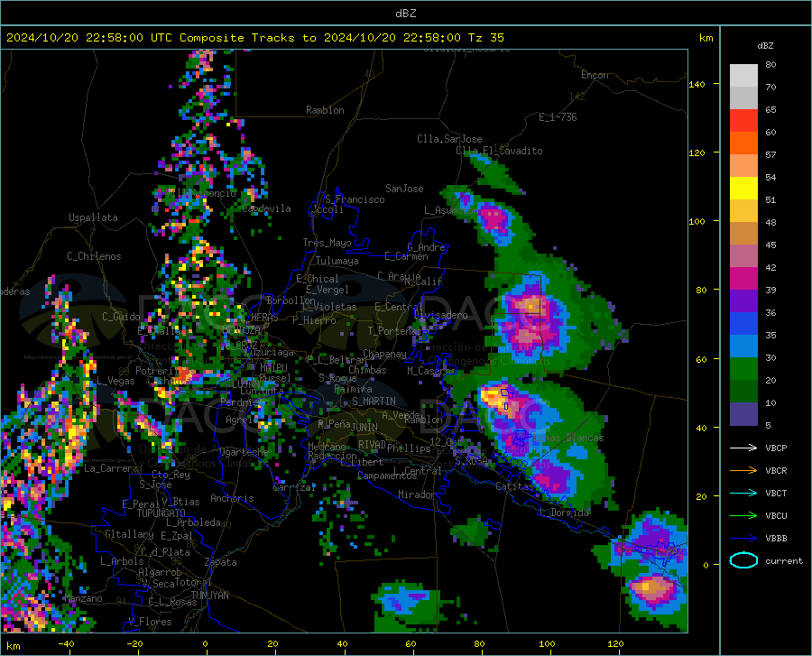Click the date-time Composite Tracks header text
This screenshot has height=656, width=812.
coord(254,38)
